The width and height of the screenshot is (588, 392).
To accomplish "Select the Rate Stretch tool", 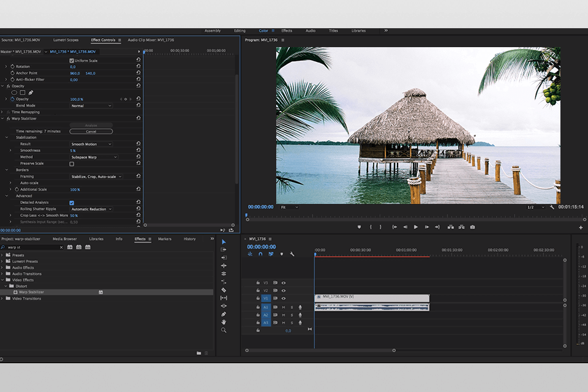I will pos(224,282).
